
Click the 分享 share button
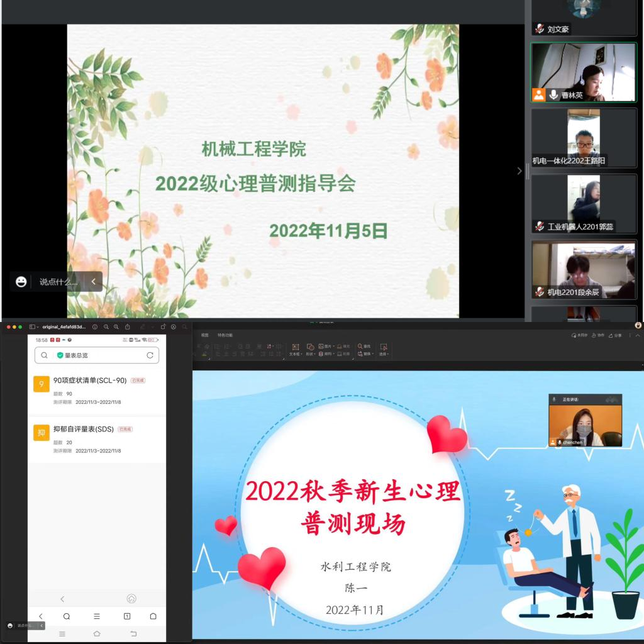[615, 335]
